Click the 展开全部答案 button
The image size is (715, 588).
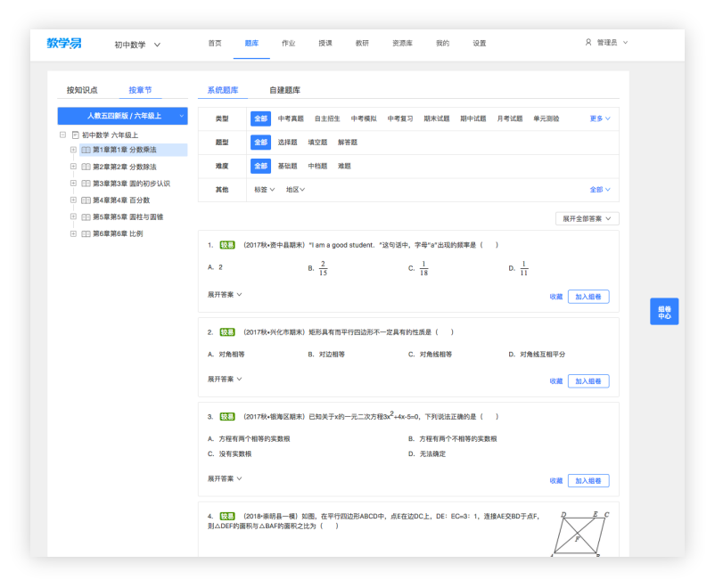[x=585, y=218]
